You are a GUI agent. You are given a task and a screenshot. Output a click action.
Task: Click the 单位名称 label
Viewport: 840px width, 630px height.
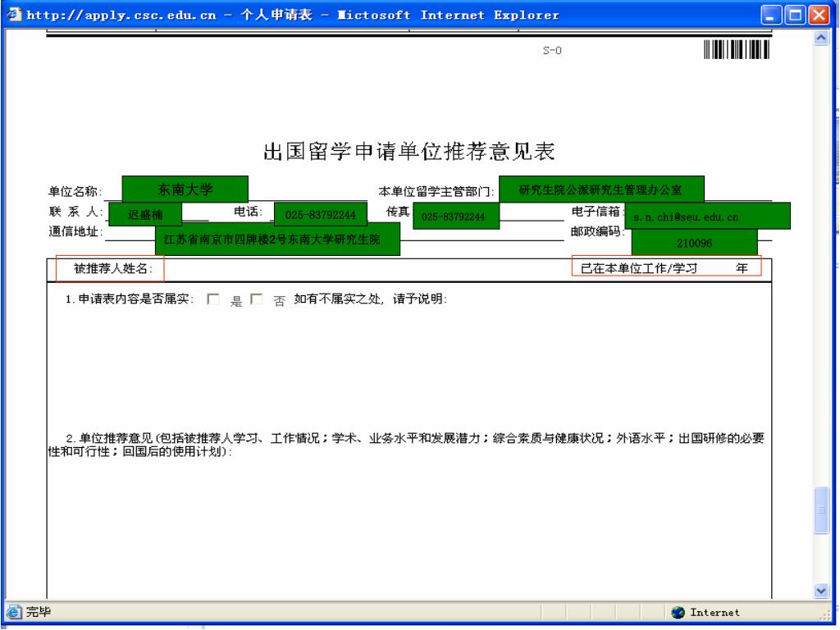coord(75,191)
